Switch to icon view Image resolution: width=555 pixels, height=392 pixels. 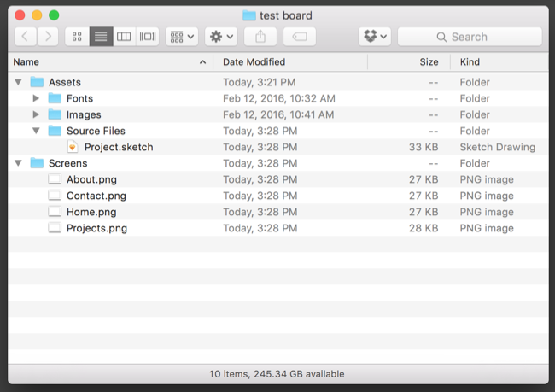pyautogui.click(x=77, y=37)
